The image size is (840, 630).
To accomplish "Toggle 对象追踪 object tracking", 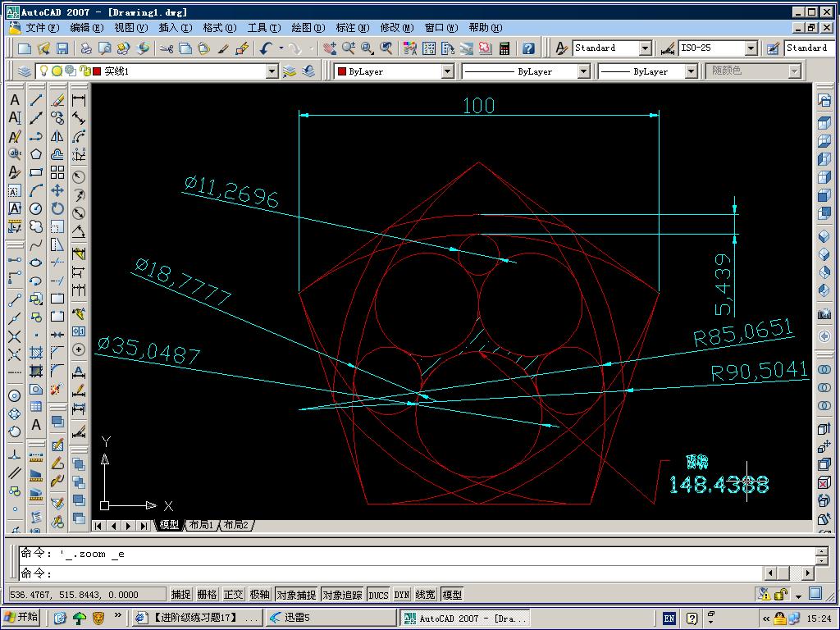I will coord(342,594).
